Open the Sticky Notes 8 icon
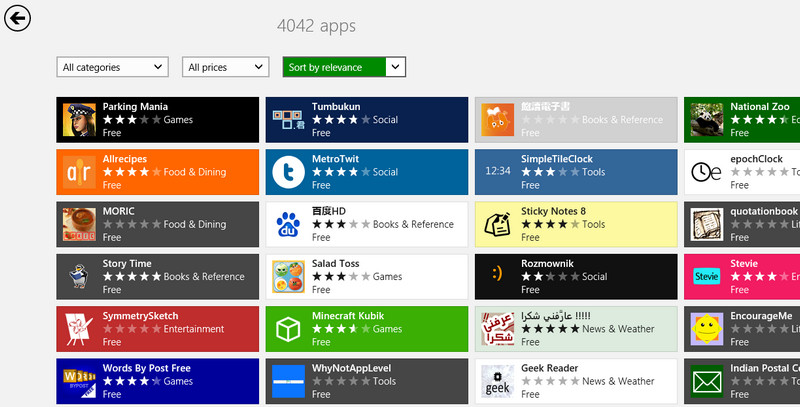 pos(497,225)
